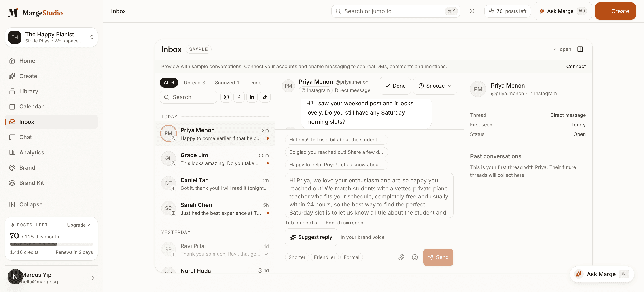Send the reply
644x292 pixels.
(x=438, y=257)
